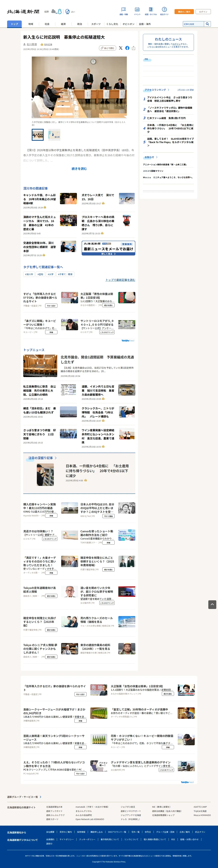This screenshot has width=218, height=868.
Task: Click the 購読のご案内 orange button
Action: tap(184, 12)
